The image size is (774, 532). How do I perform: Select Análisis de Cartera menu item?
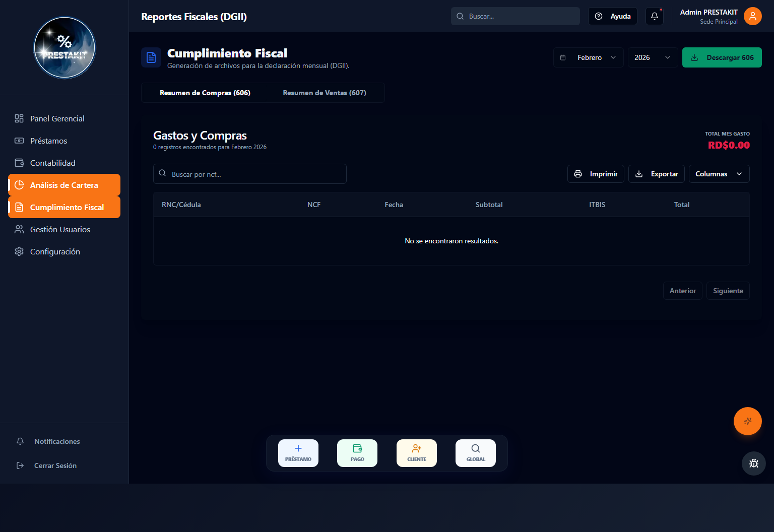click(x=64, y=185)
